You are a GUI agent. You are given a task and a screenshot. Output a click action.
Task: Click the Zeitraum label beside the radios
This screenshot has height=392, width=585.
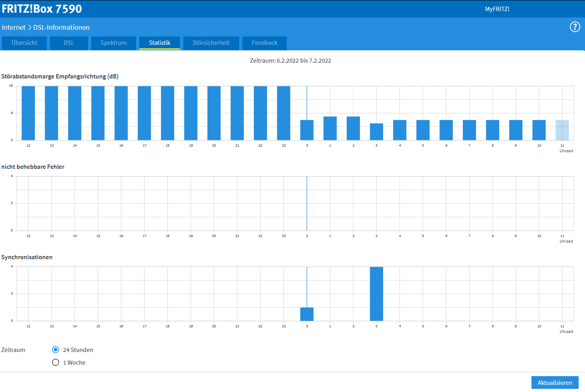(x=13, y=350)
